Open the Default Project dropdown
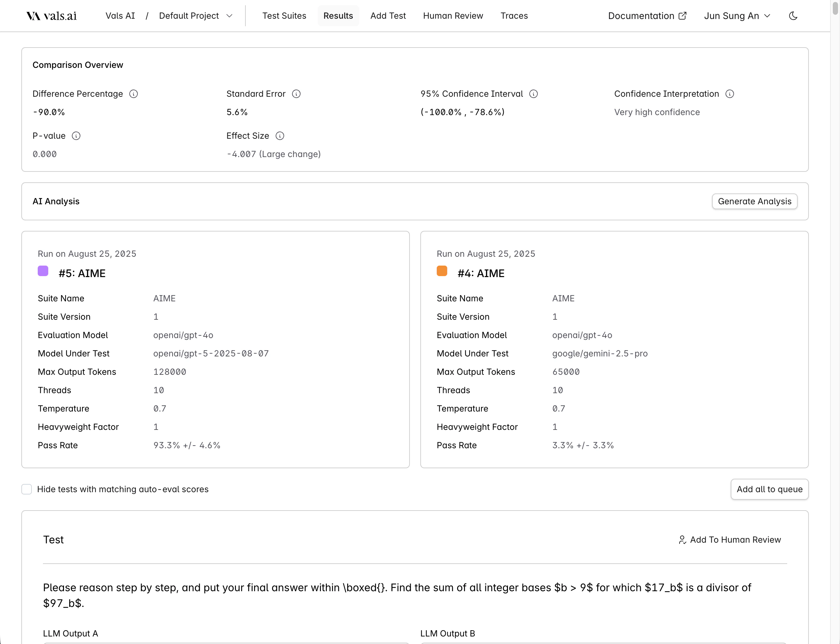 point(196,16)
